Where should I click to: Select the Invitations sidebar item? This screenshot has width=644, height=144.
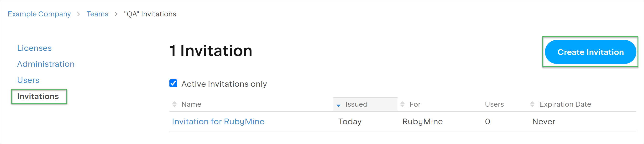[x=38, y=96]
